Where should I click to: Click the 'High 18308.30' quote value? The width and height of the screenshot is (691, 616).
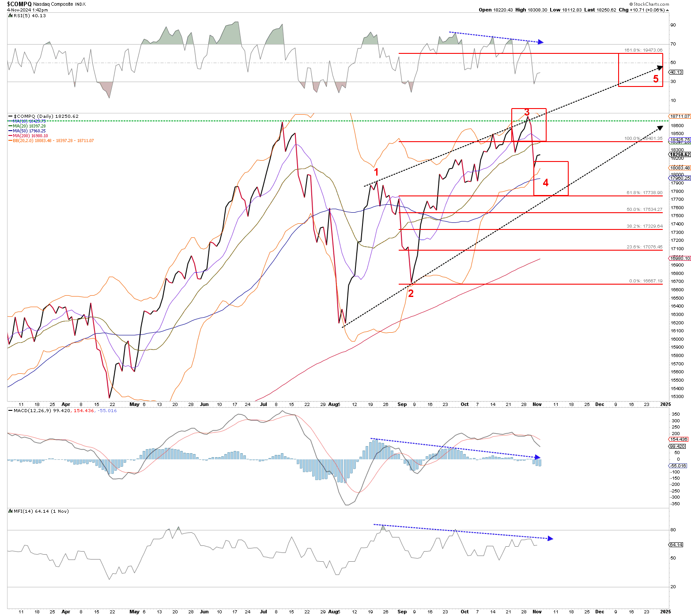531,10
